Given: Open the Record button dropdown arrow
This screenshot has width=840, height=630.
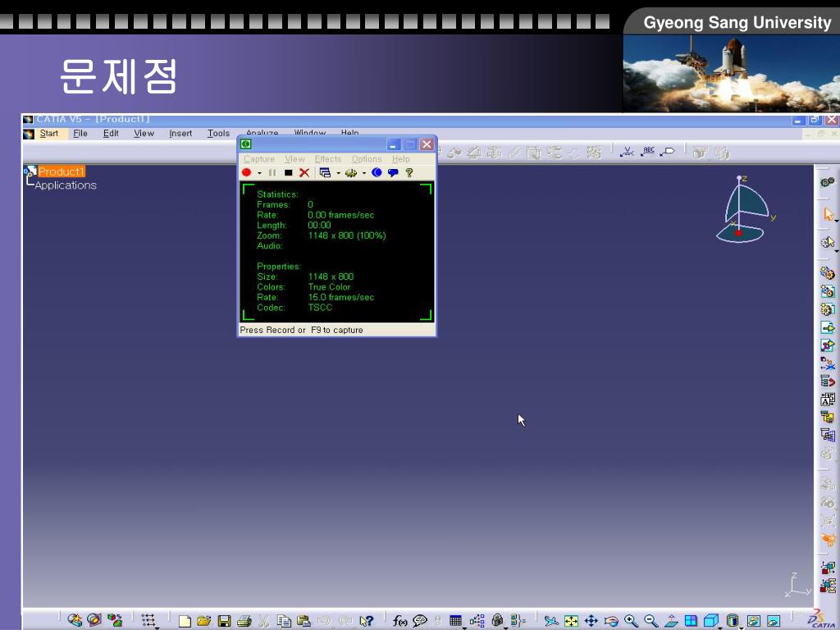Looking at the screenshot, I should [259, 173].
